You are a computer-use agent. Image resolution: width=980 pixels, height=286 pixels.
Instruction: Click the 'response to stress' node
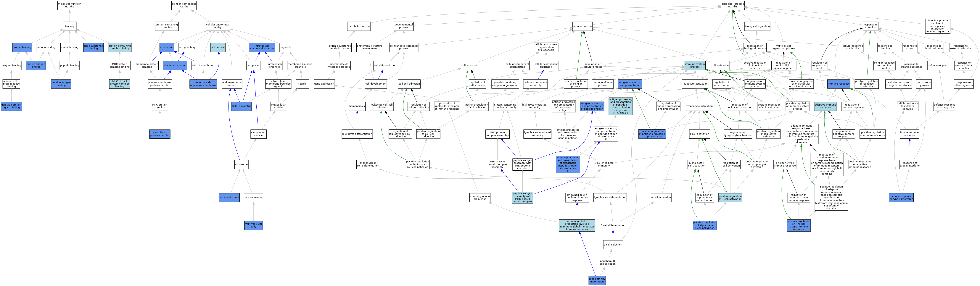click(910, 47)
